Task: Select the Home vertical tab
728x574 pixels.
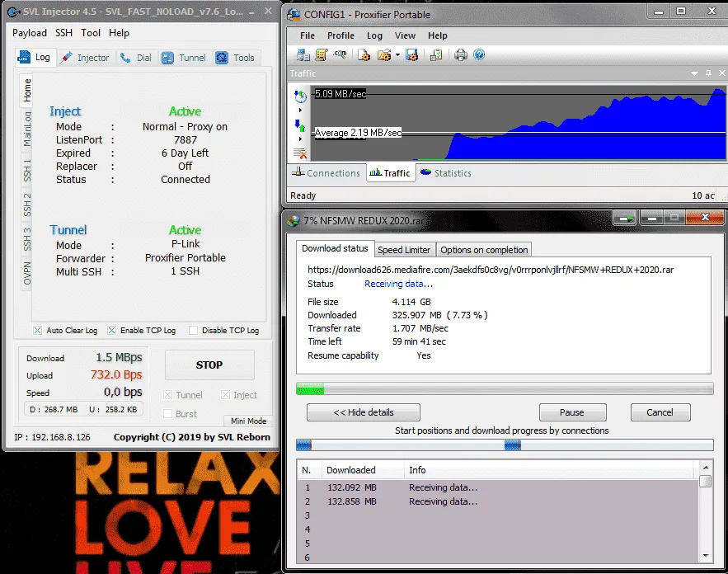Action: pyautogui.click(x=27, y=90)
